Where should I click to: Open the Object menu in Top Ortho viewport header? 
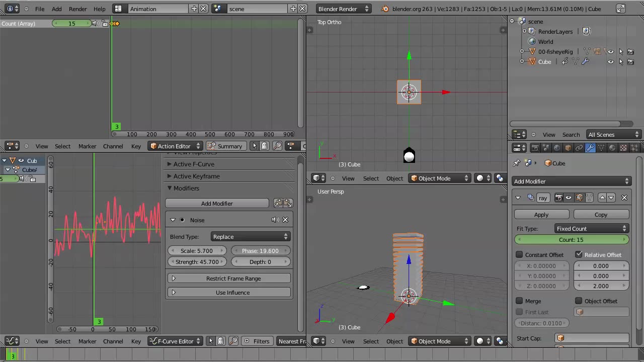394,178
